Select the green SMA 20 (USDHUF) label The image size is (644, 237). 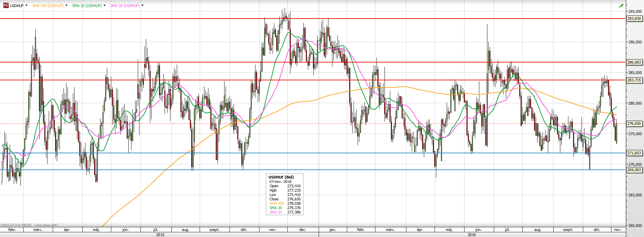[87, 6]
